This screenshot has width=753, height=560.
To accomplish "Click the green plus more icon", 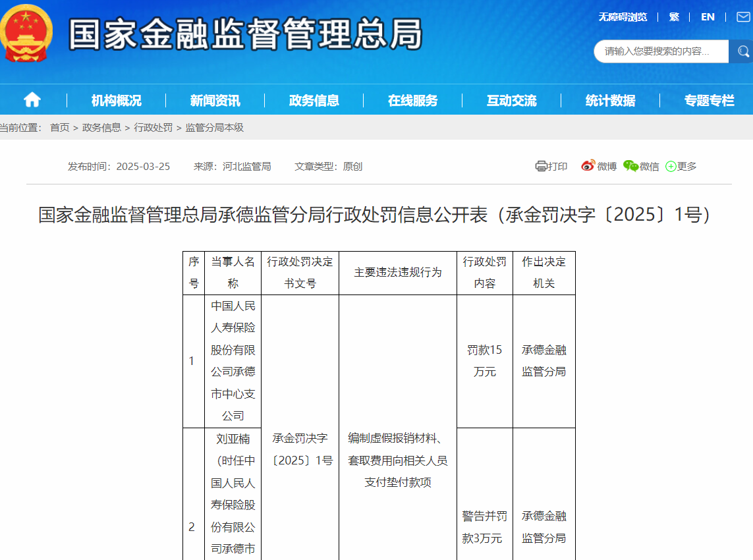I will [671, 166].
